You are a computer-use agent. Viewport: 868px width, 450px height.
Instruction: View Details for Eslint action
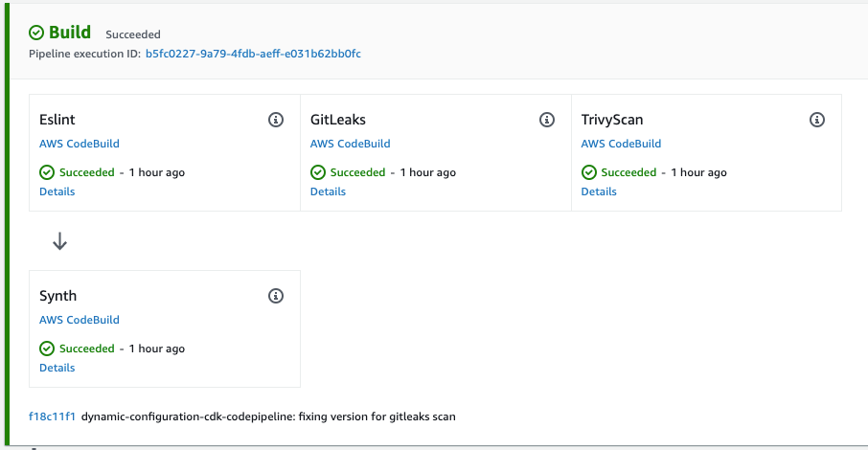pos(57,191)
